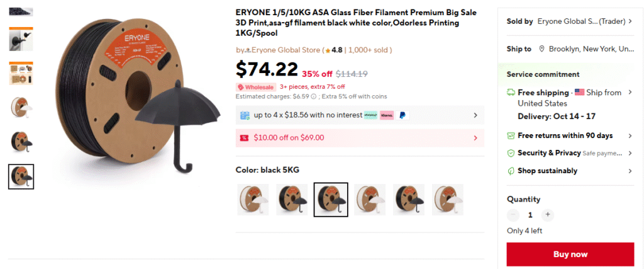Viewport: 644px width, 269px height.
Task: Click the pink Klarna payment badge
Action: [x=387, y=115]
